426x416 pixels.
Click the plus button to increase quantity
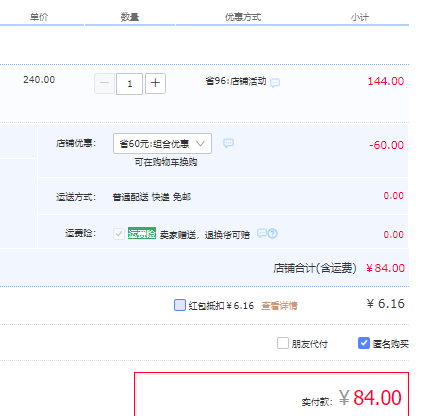point(155,83)
